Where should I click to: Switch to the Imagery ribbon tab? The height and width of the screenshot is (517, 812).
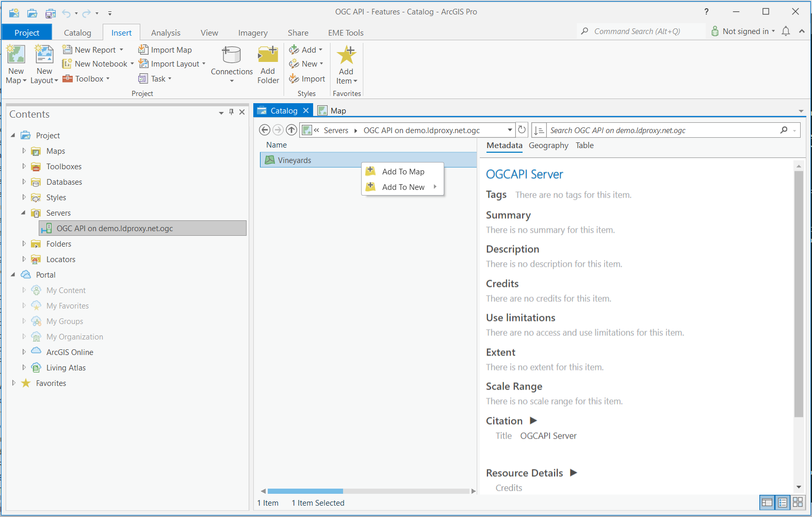pyautogui.click(x=253, y=33)
